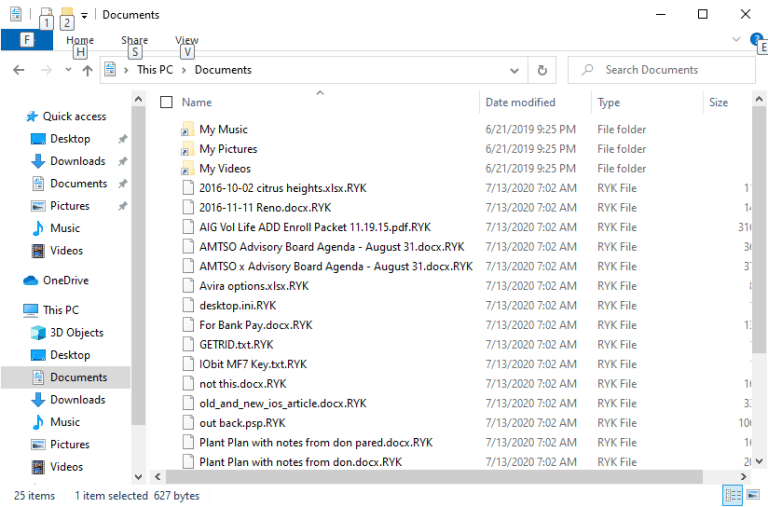
Task: Sort by Date modified column header
Action: click(520, 102)
